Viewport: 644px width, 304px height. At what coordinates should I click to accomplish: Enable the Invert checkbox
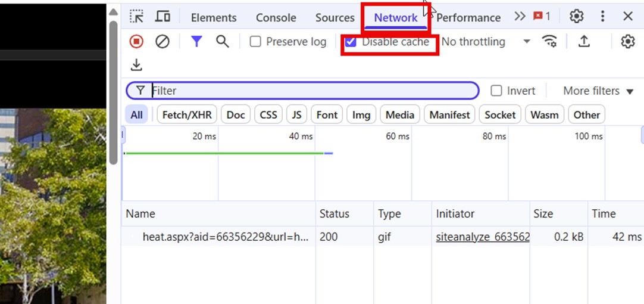click(x=496, y=91)
